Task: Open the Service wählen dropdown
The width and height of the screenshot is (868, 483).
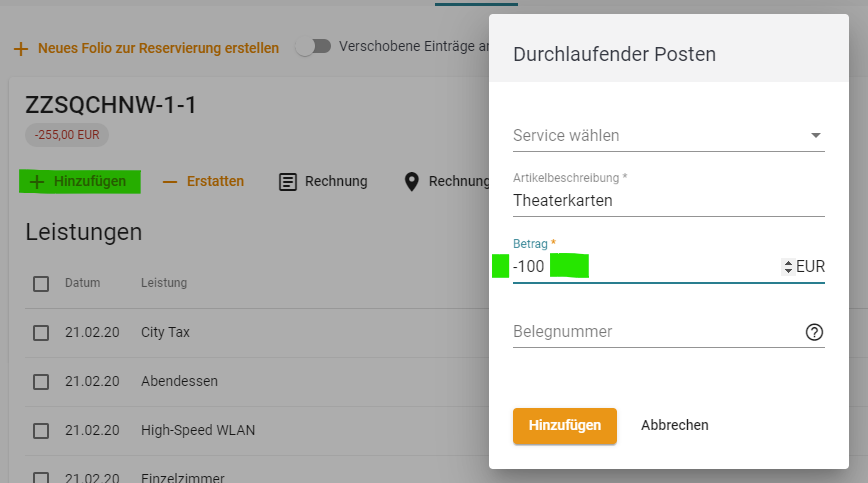Action: 669,136
